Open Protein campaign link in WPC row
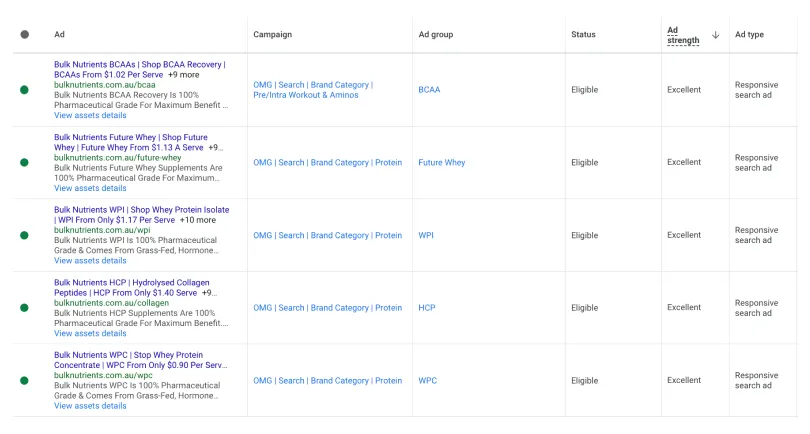 [328, 381]
